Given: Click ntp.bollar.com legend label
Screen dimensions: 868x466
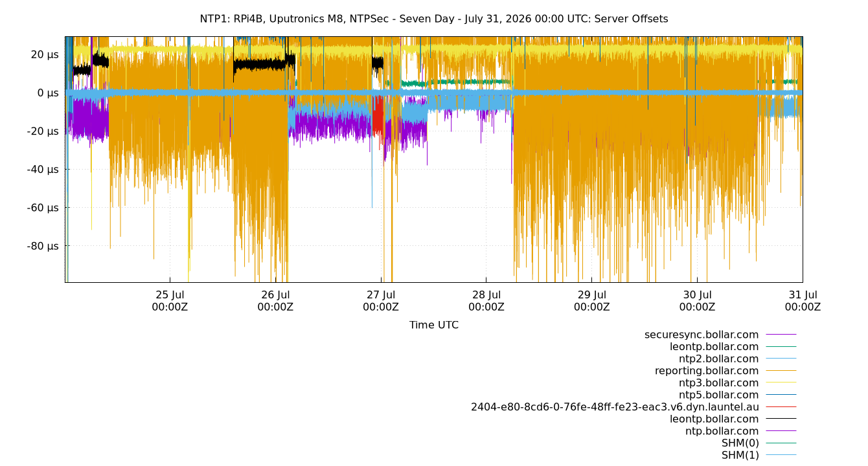Looking at the screenshot, I should pos(722,431).
